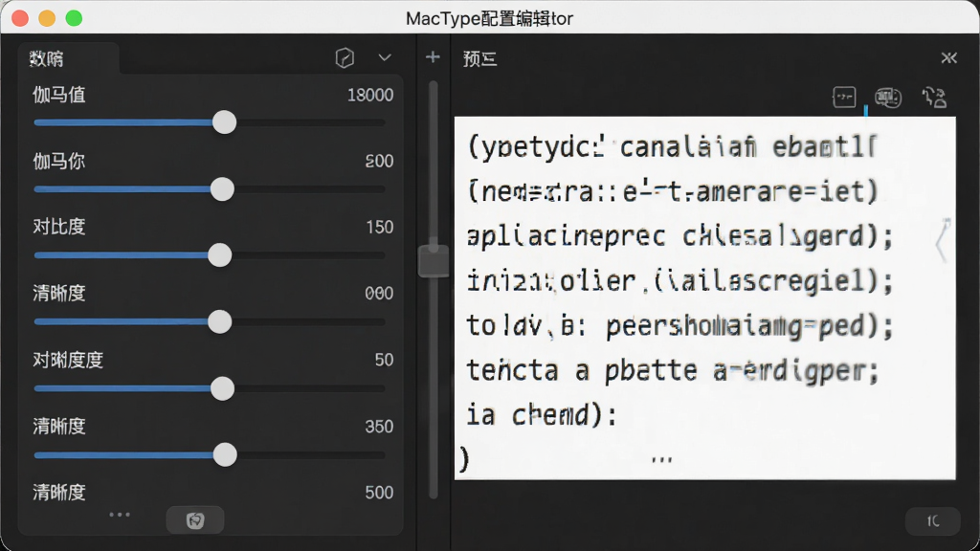
Task: Click the vertical scrollbar thumb between panels
Action: pyautogui.click(x=434, y=260)
